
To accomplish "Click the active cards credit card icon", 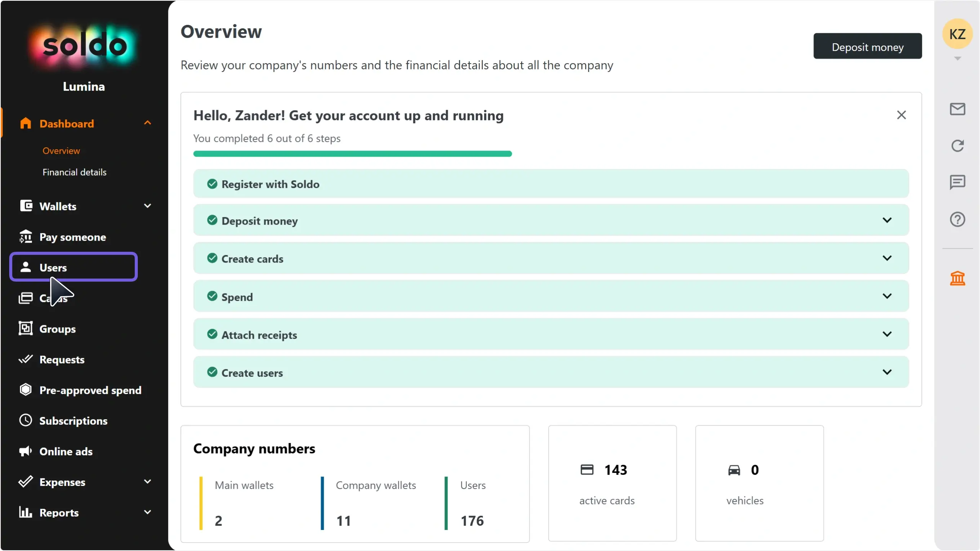I will click(x=587, y=469).
